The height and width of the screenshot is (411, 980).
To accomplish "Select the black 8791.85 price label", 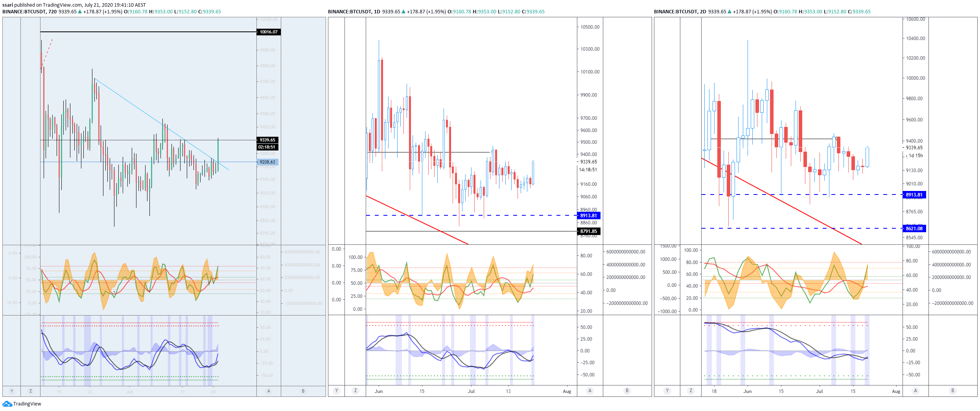I will coord(589,231).
